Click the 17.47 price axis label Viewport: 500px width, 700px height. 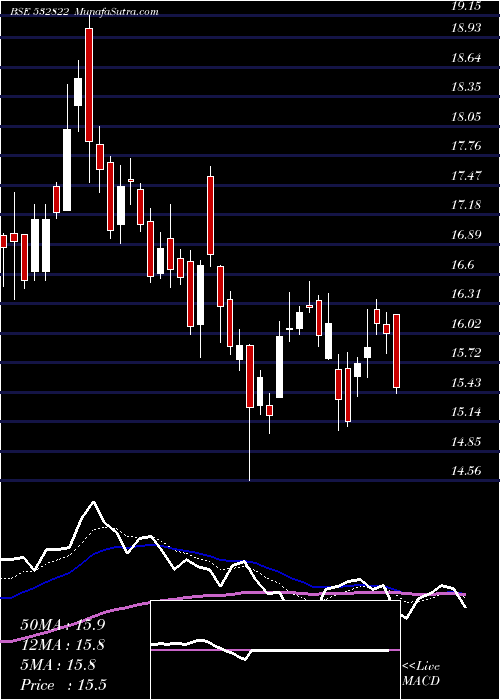467,175
